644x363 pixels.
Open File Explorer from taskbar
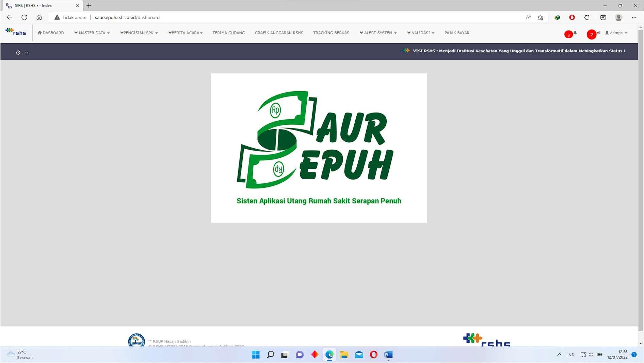coord(344,355)
